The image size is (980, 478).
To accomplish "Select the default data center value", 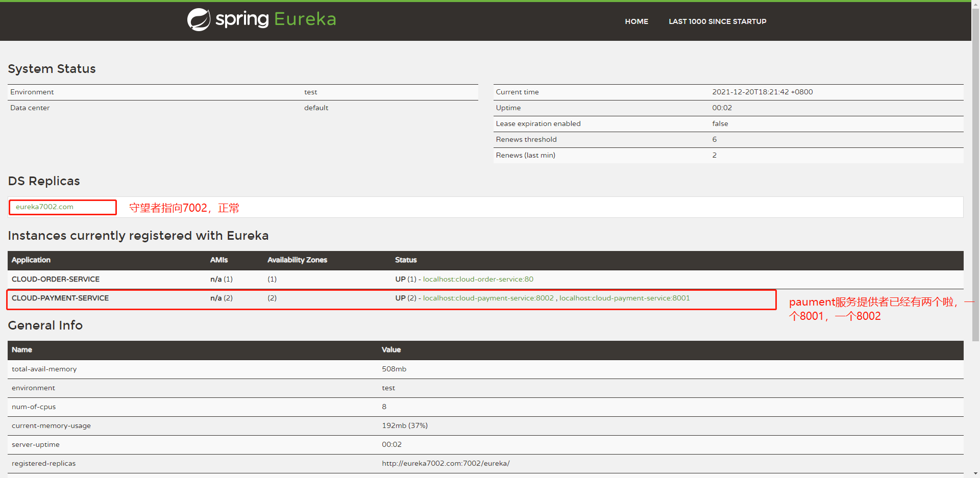I will click(x=316, y=108).
